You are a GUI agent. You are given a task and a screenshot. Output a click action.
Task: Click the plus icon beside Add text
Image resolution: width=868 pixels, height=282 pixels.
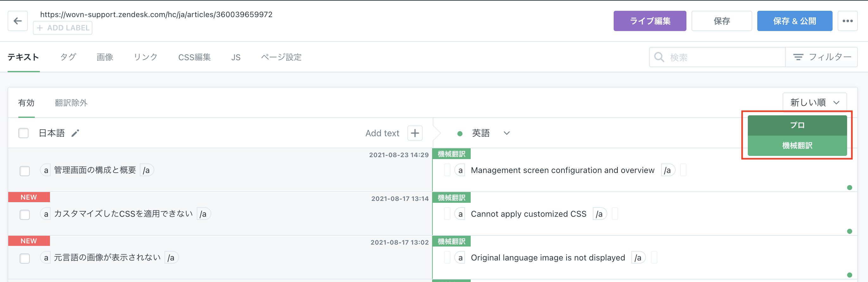click(x=415, y=133)
